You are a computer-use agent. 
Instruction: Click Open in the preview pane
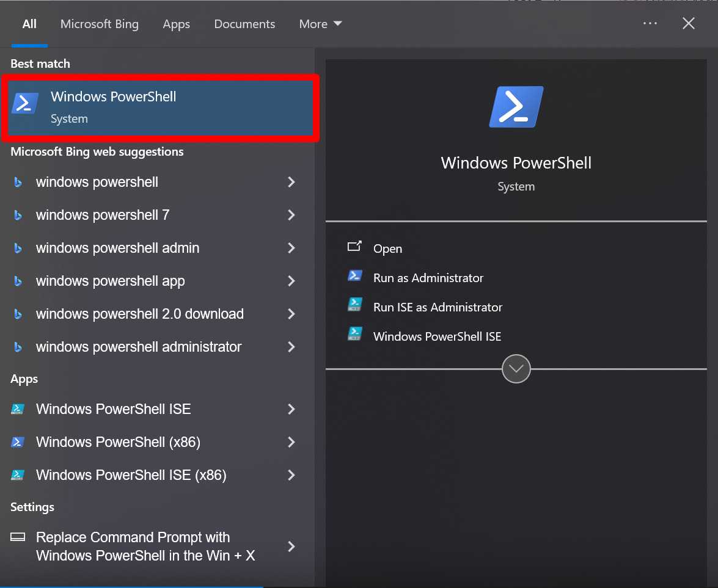point(387,249)
